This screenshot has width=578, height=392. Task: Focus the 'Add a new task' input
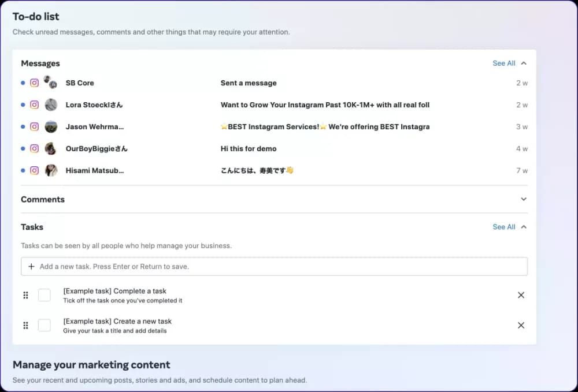click(277, 267)
